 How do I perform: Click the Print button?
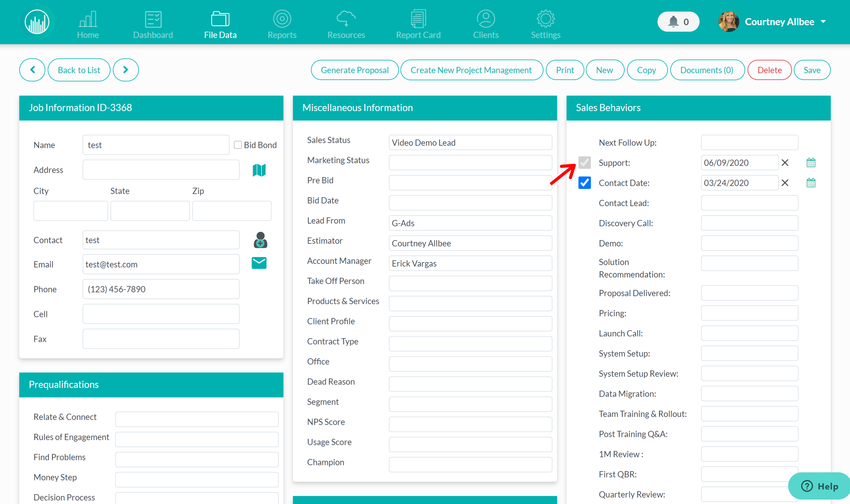565,70
